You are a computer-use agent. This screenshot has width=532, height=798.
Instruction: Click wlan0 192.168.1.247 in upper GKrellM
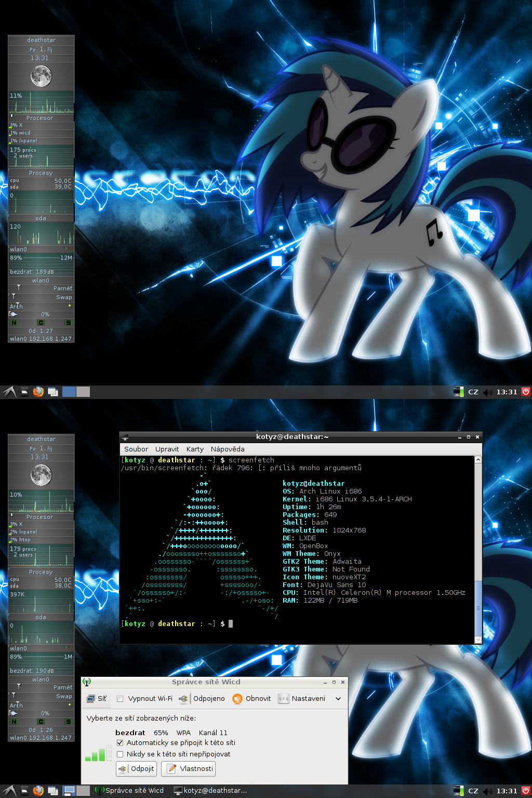(41, 339)
